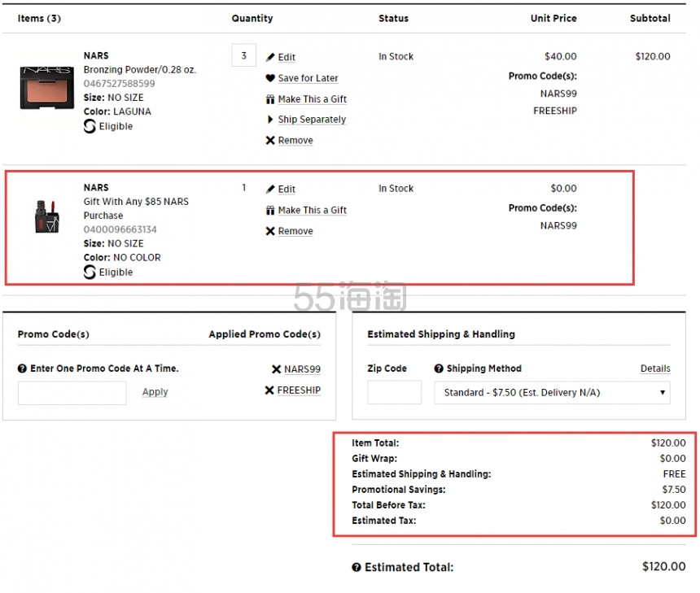The width and height of the screenshot is (700, 593).
Task: Click the gift icon in the Bronzing Powder row
Action: (270, 99)
